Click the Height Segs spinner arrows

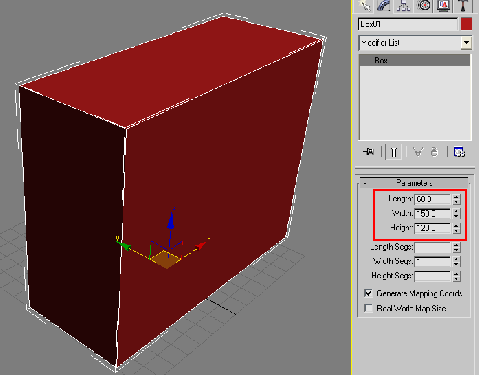(456, 276)
